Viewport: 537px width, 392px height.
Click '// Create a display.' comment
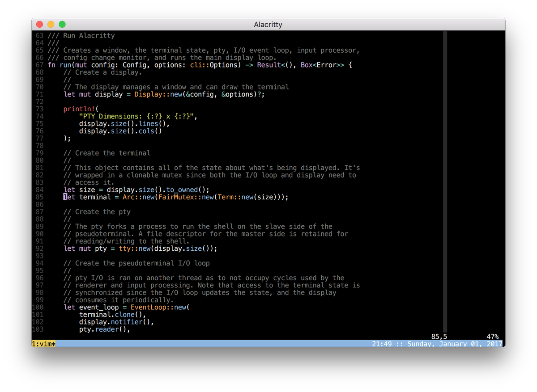(102, 72)
